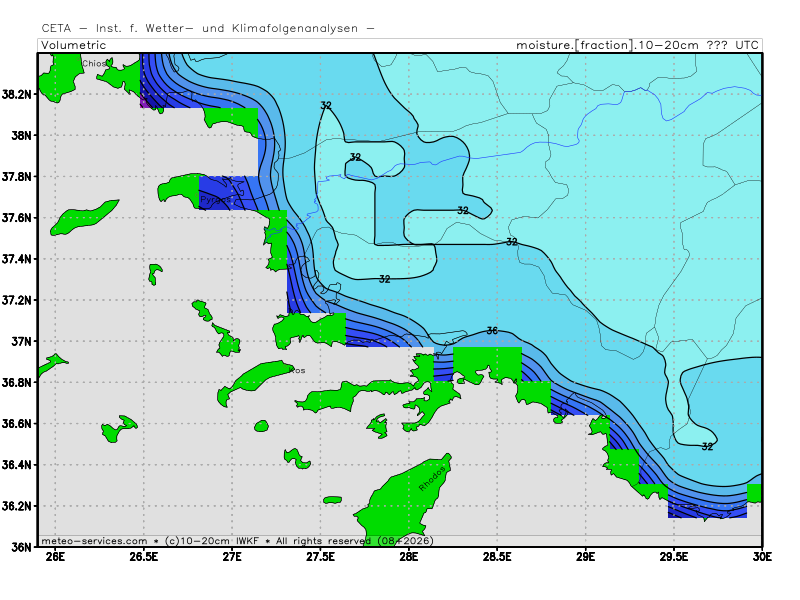Click the 32 contour label nearest 29.5E
The image size is (800, 600).
[707, 447]
